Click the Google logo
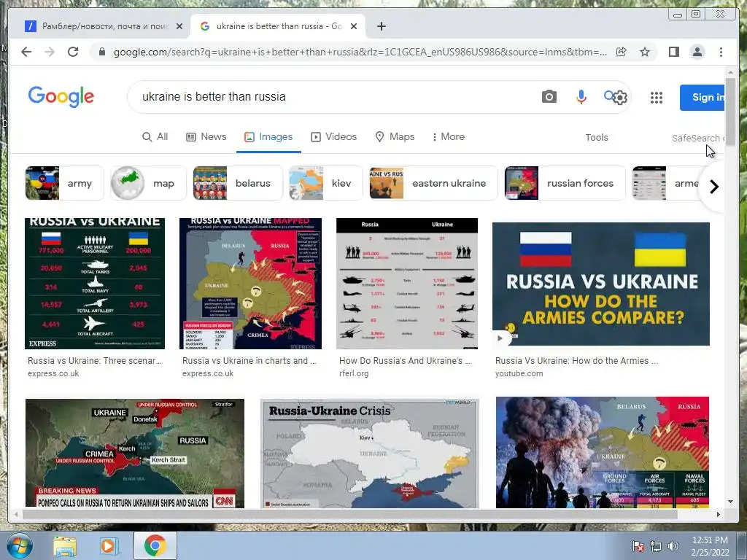 point(61,97)
